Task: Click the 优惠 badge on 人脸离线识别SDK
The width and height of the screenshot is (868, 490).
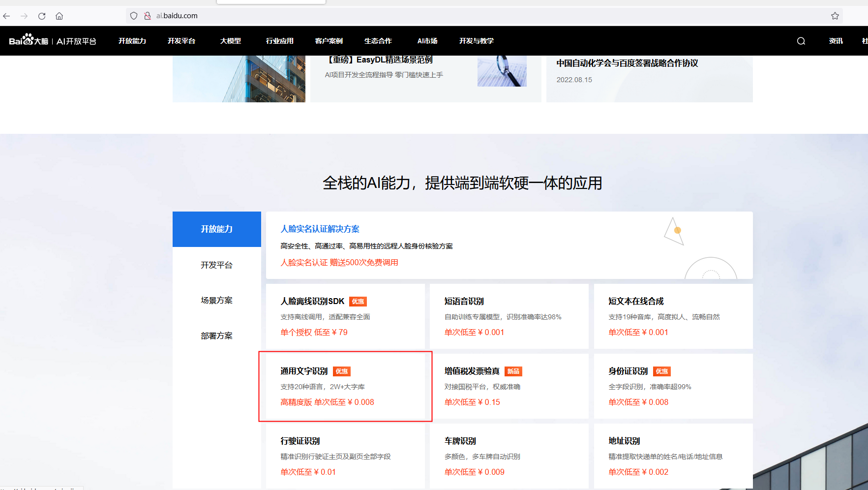Action: (x=358, y=302)
